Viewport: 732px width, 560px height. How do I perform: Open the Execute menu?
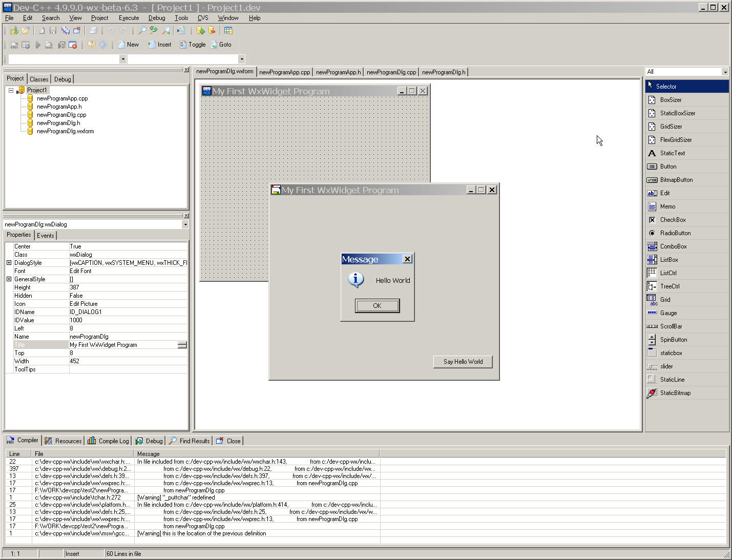[x=129, y=18]
